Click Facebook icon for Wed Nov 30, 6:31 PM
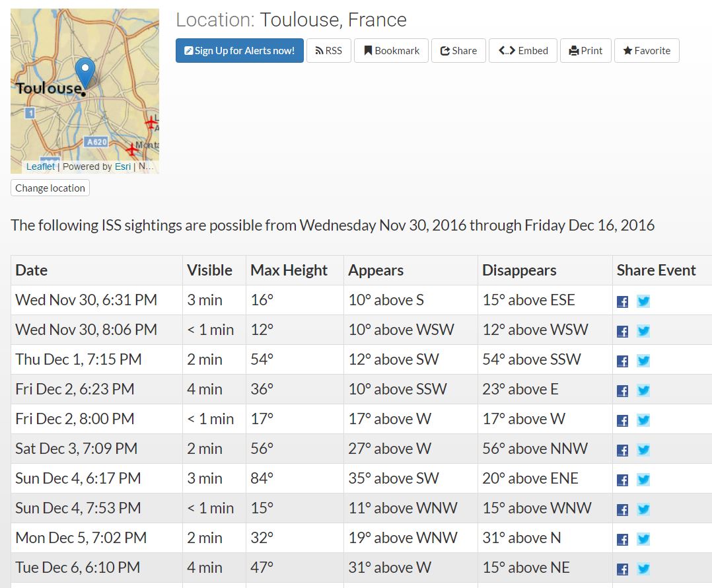This screenshot has height=588, width=712. tap(622, 301)
